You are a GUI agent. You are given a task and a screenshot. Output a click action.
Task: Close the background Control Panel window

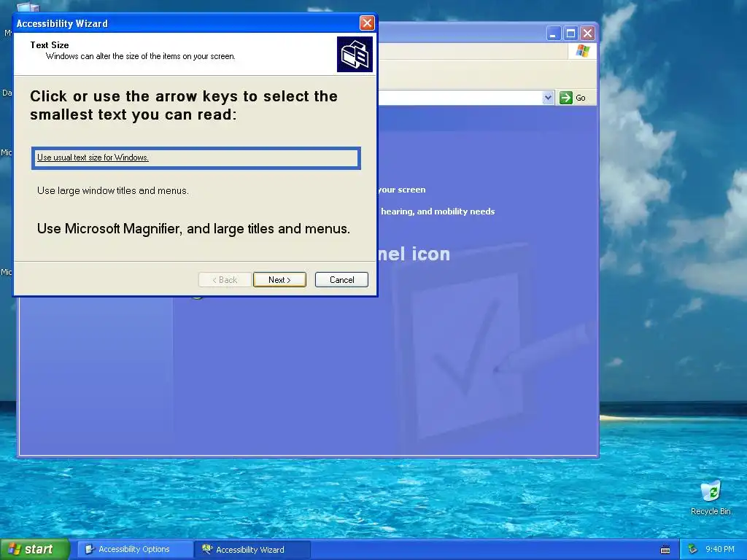coord(587,34)
